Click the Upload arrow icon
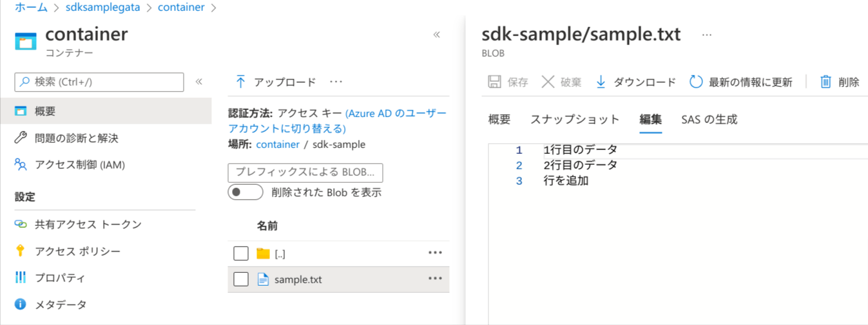 [240, 82]
